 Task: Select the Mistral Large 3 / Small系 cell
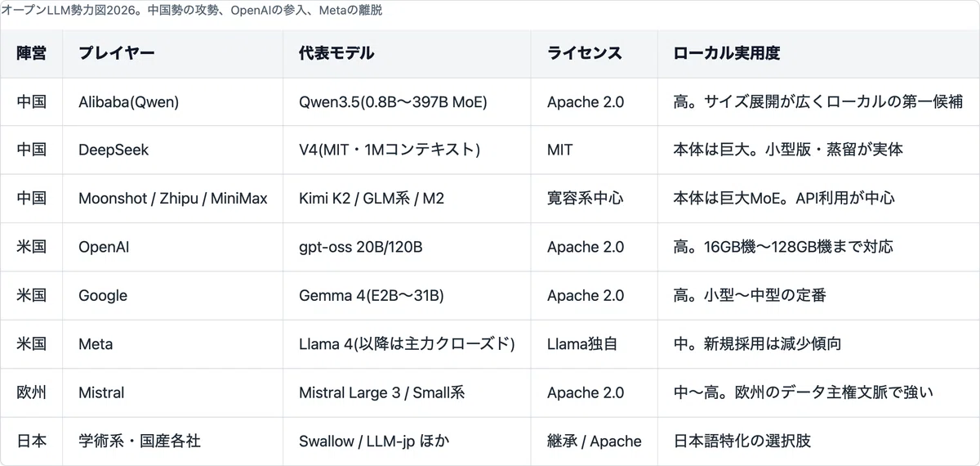tap(408, 392)
